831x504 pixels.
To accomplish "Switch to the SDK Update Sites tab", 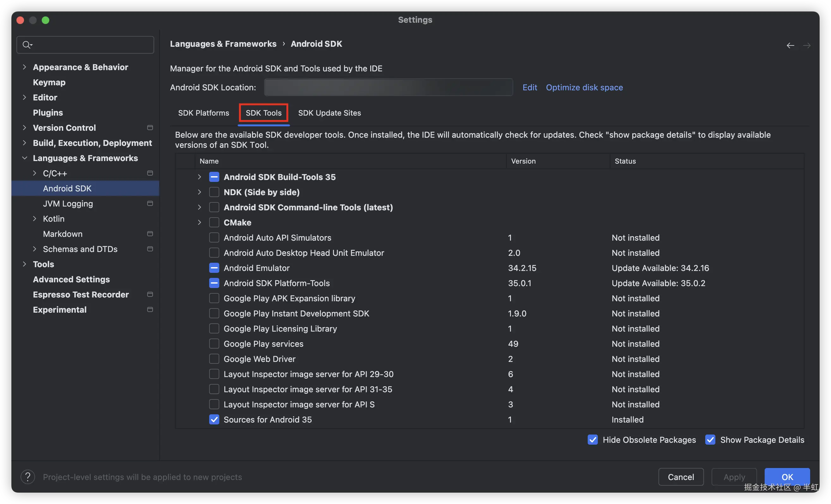I will [330, 113].
